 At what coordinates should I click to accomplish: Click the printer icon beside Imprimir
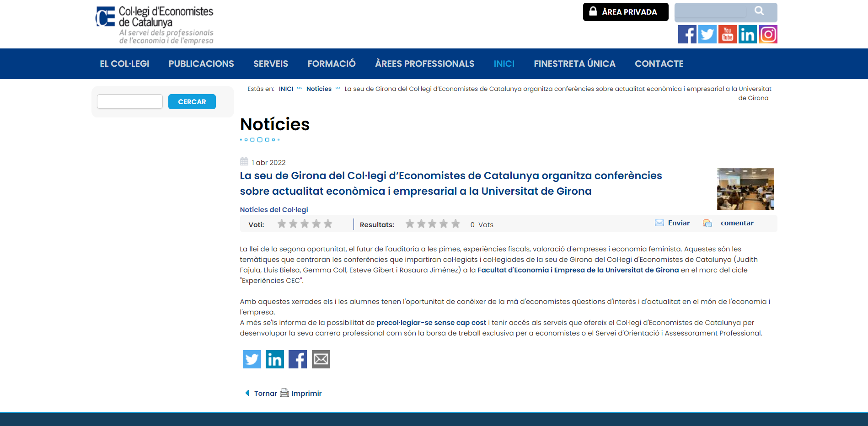coord(284,393)
